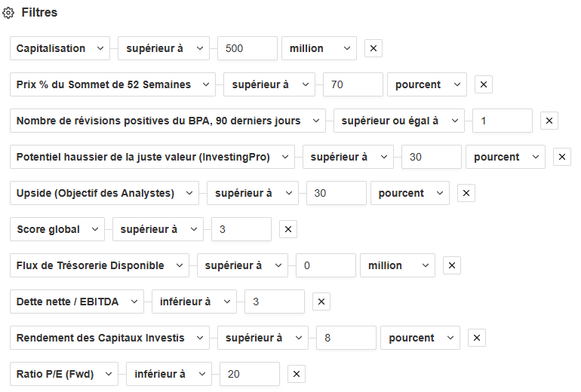Delete the Prix % du Sommet filter
The height and width of the screenshot is (392, 581).
[x=484, y=84]
